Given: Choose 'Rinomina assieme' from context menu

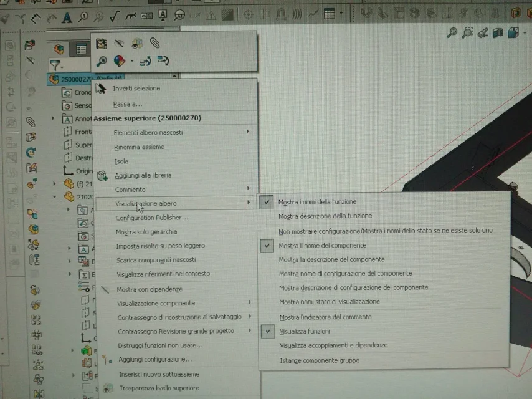Looking at the screenshot, I should pyautogui.click(x=139, y=147).
